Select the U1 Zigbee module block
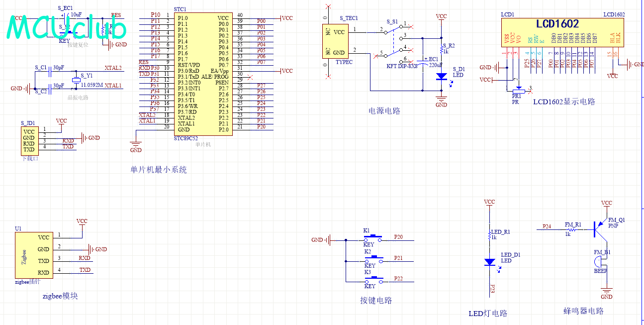This screenshot has height=325, width=644. (33, 255)
